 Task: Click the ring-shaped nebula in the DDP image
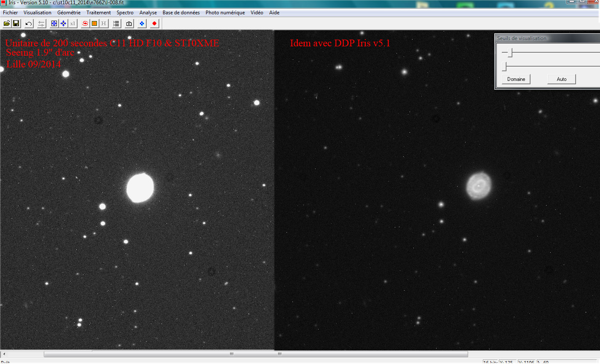(479, 185)
